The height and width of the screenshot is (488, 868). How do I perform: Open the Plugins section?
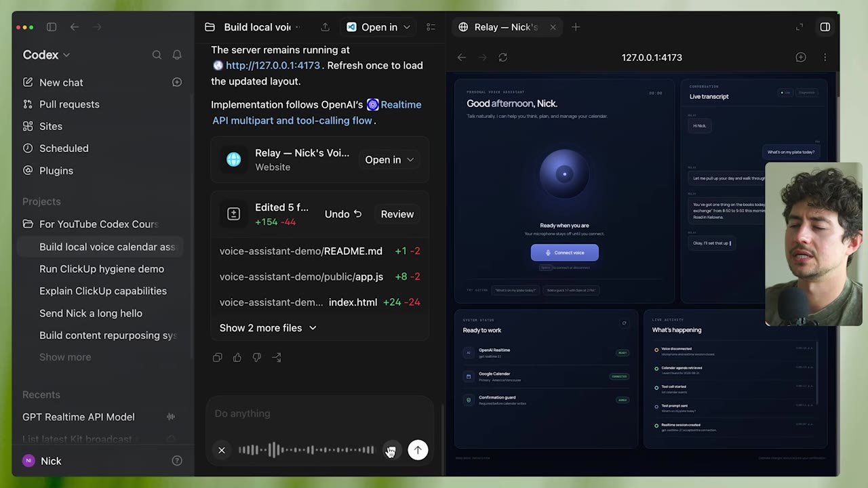tap(56, 171)
